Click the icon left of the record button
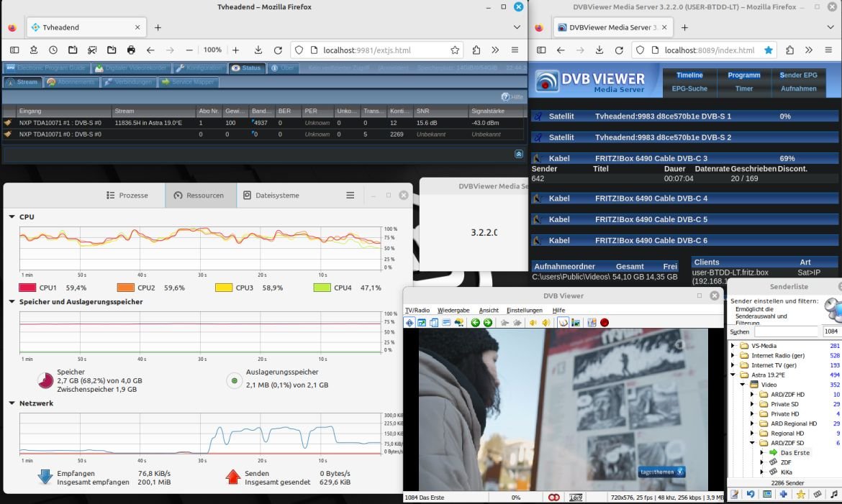The image size is (842, 504). click(592, 323)
